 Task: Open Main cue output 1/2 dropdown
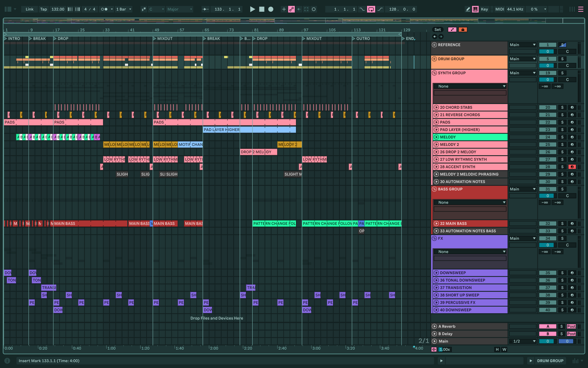[x=523, y=341]
